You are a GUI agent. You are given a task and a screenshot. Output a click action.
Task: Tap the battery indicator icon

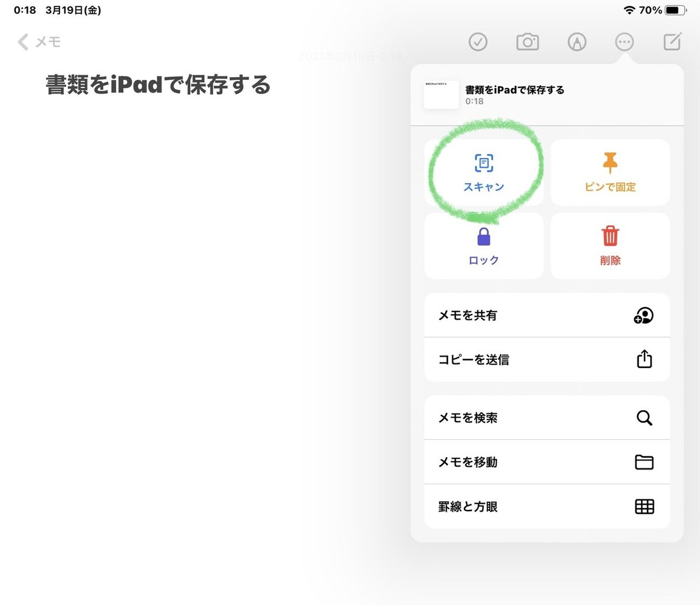point(676,11)
